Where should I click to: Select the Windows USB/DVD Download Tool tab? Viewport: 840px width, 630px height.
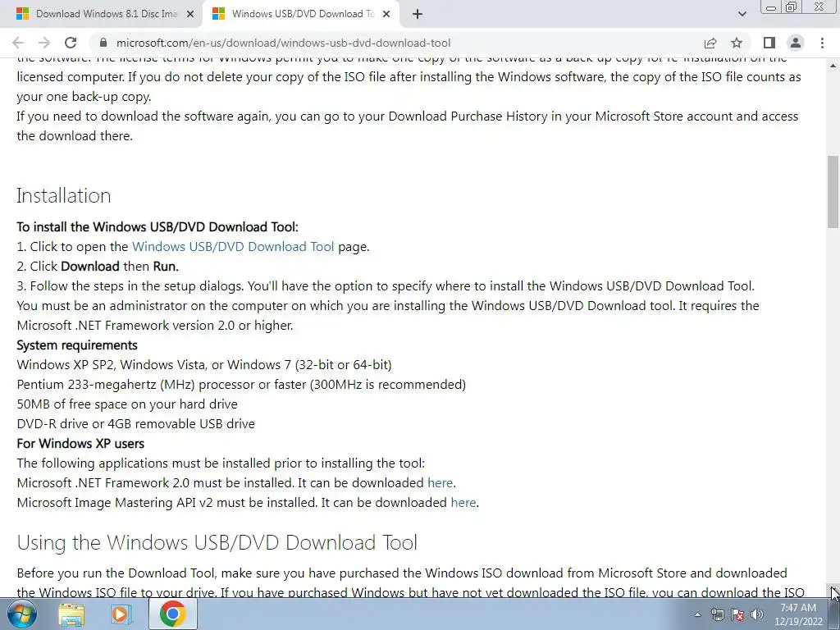coord(300,14)
